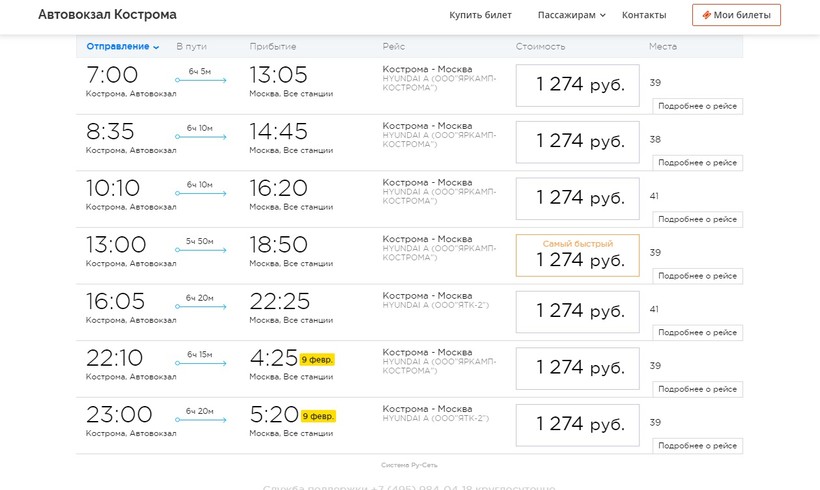Click the ticket icon in Мои билеты
The width and height of the screenshot is (820, 490).
[x=707, y=15]
